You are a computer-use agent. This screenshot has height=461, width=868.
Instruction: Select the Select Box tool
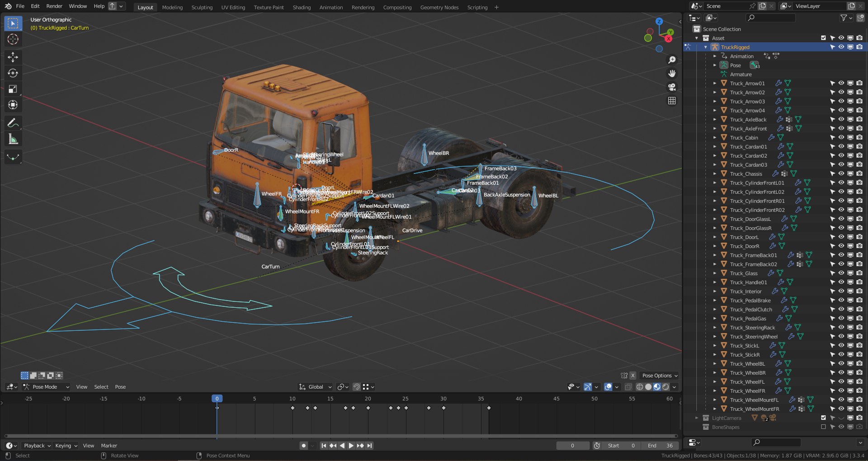coord(13,23)
